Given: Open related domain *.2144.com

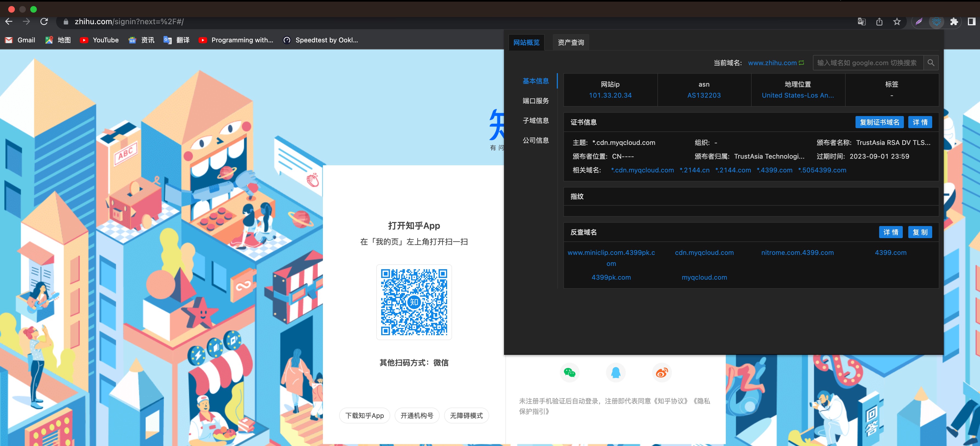Looking at the screenshot, I should (733, 170).
